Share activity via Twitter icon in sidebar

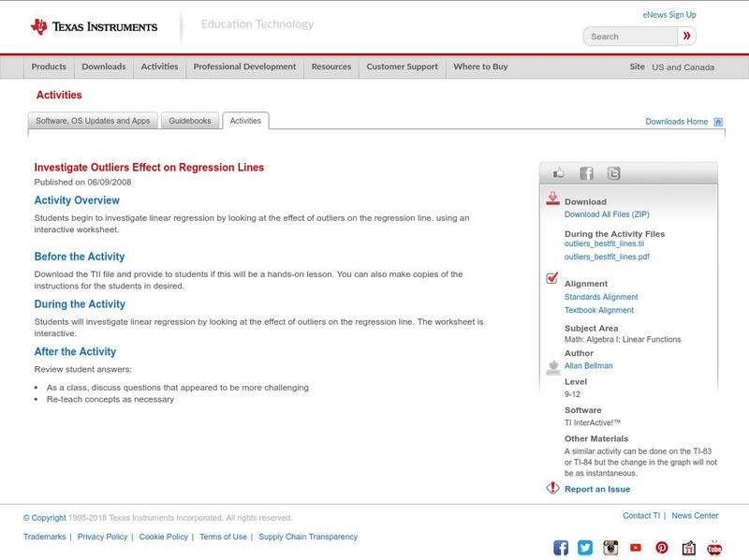613,173
